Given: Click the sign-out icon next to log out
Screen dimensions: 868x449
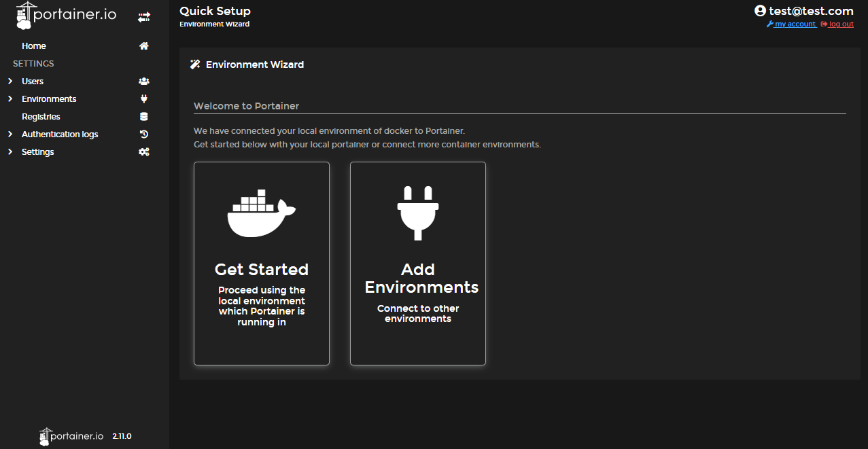Looking at the screenshot, I should point(824,24).
